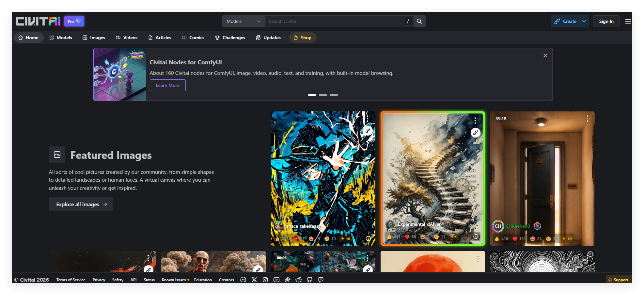644x295 pixels.
Task: Show info for the space_takeiteasy image
Action: tap(368, 238)
